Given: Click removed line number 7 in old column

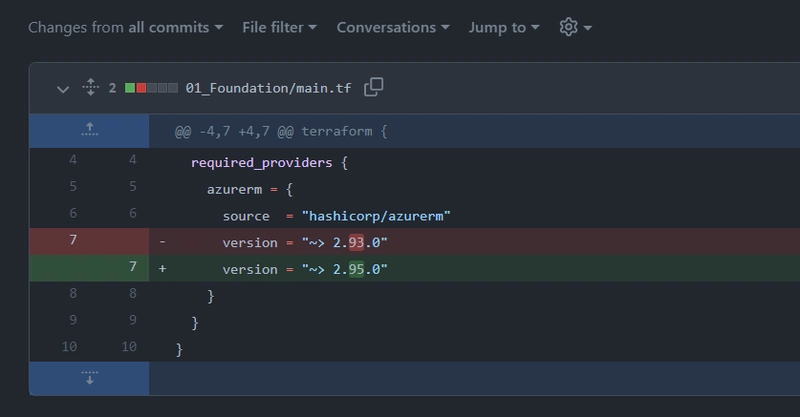Looking at the screenshot, I should [73, 239].
